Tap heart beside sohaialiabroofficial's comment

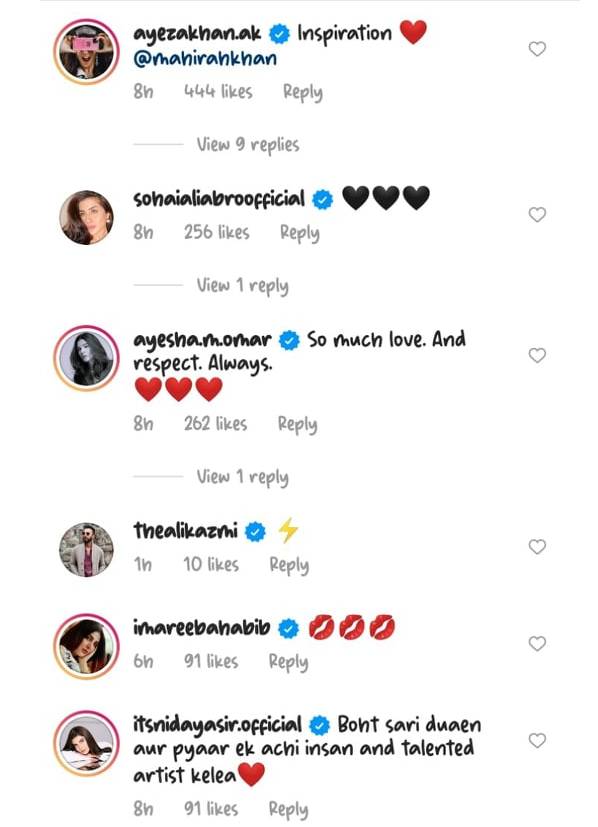(x=537, y=215)
